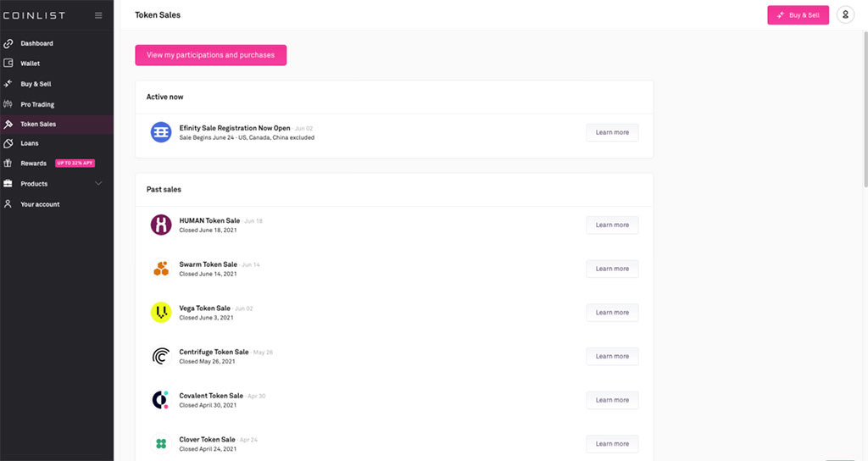Go to Wallet in the sidebar
The width and height of the screenshot is (868, 461).
pos(30,64)
